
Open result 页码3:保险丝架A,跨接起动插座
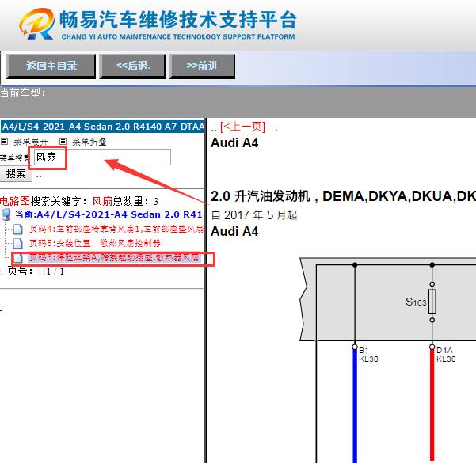114,257
